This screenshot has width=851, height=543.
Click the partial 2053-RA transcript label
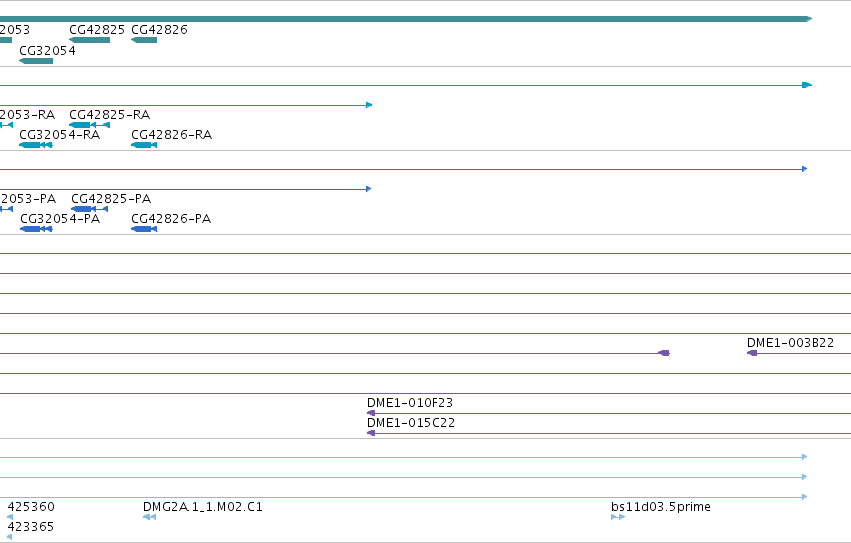tap(27, 115)
